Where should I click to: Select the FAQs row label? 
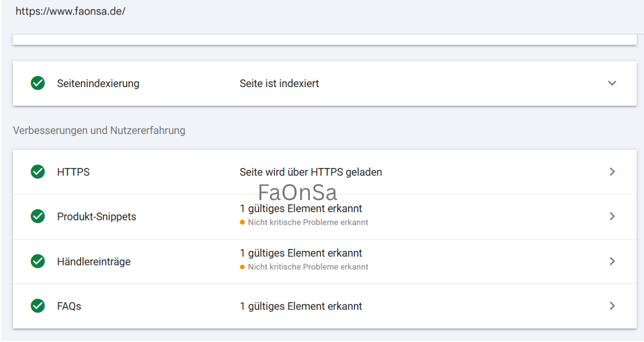[69, 306]
